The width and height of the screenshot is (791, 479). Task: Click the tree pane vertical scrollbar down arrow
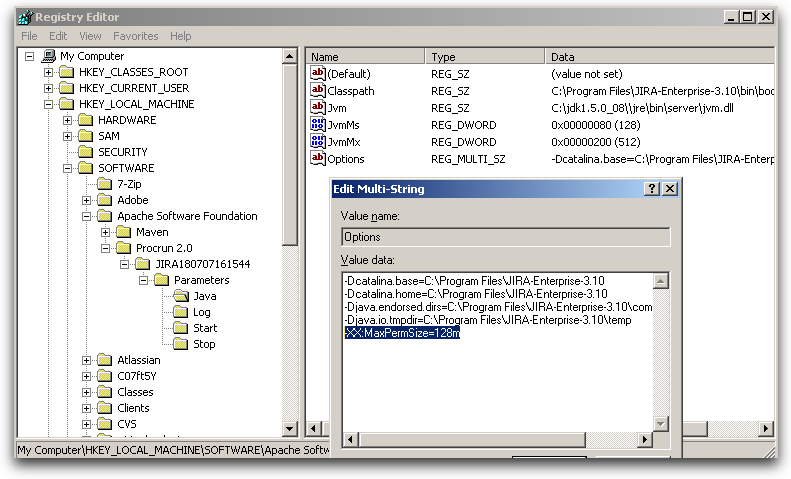coord(290,429)
